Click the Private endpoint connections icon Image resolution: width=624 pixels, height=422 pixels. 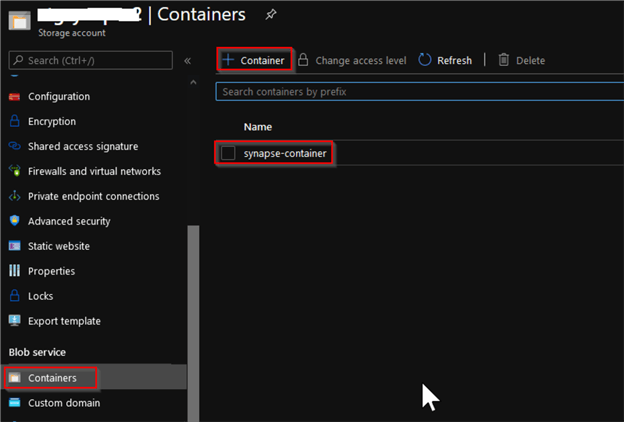click(x=14, y=196)
